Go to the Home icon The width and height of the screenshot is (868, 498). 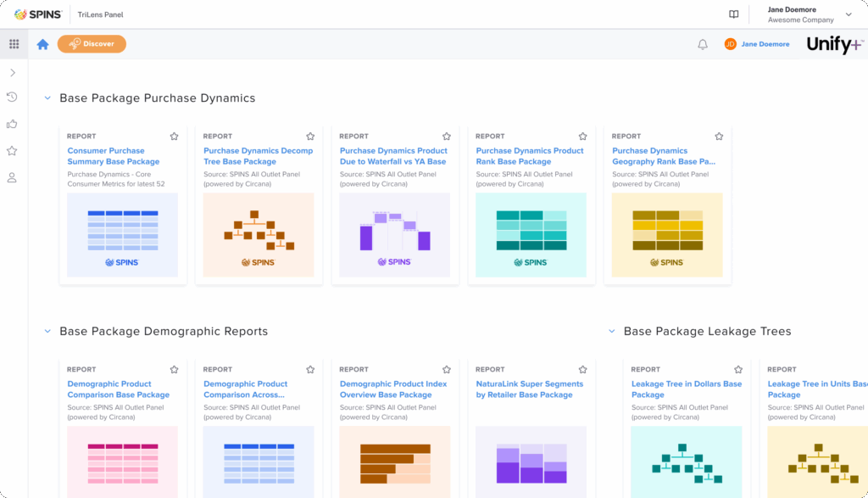(x=42, y=44)
